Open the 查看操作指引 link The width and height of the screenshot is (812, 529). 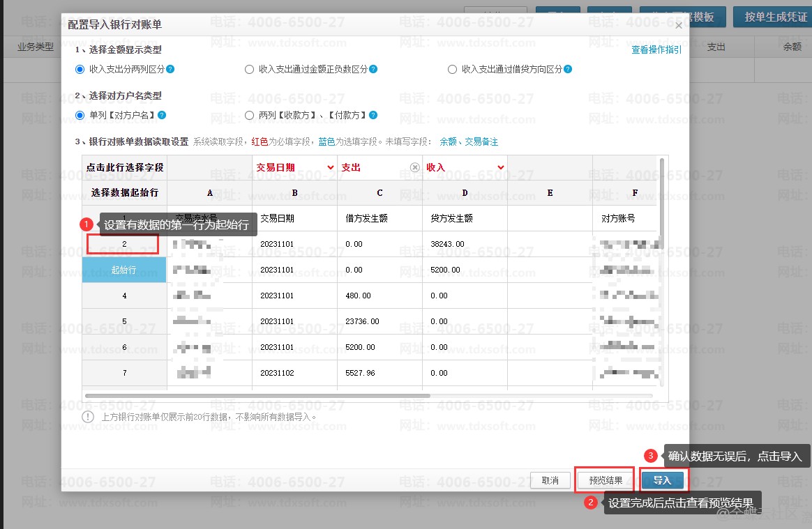[656, 50]
